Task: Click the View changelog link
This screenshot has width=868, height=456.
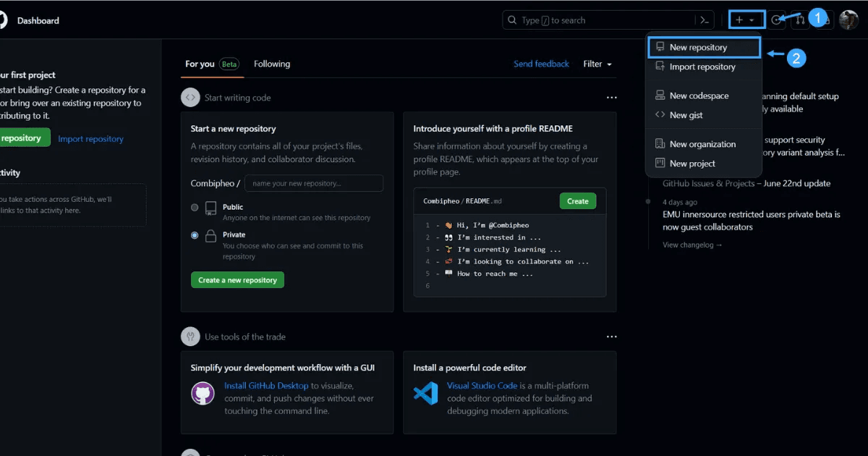Action: 692,245
